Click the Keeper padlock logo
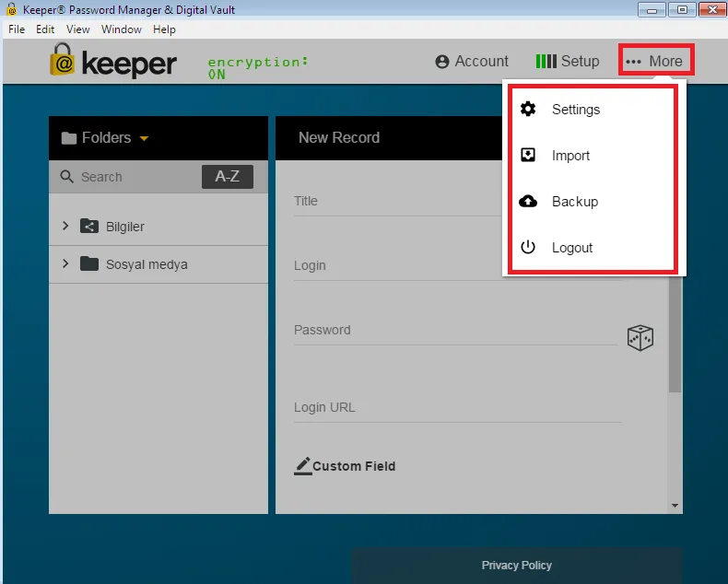Screen dimensions: 728x584 (63, 60)
